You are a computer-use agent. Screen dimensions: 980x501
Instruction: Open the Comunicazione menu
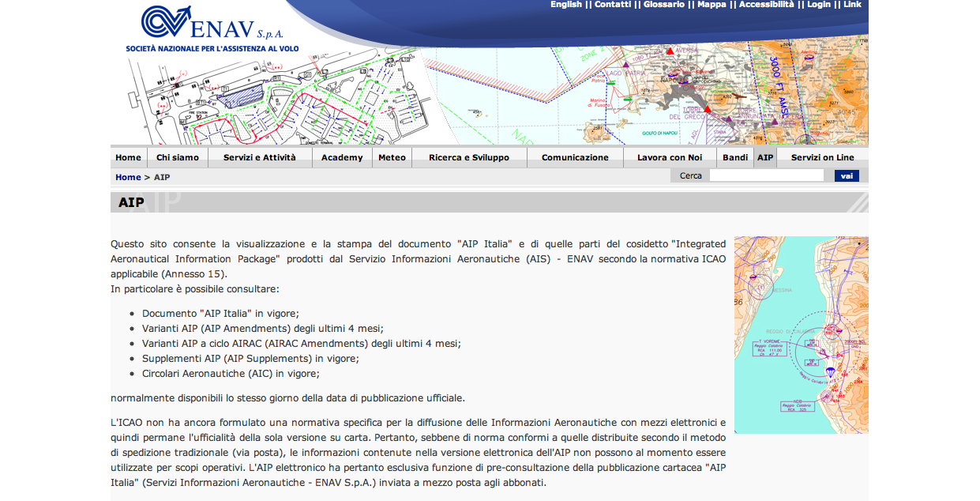(575, 157)
